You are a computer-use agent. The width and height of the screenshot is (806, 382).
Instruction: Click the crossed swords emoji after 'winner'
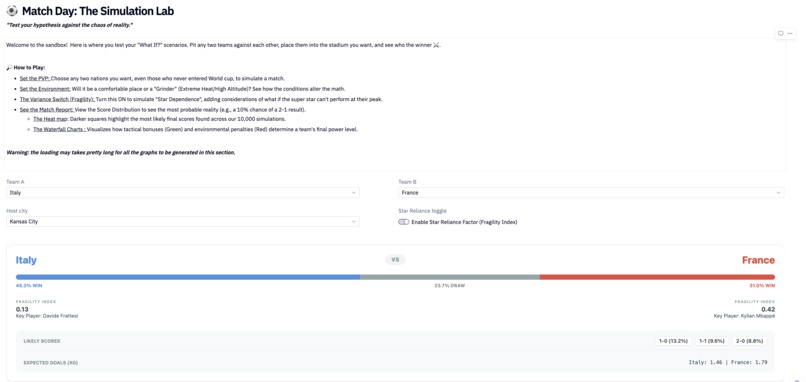click(436, 45)
